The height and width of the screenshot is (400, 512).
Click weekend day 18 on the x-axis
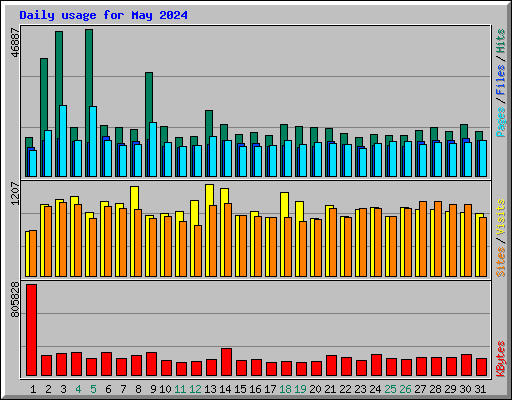[x=285, y=389]
